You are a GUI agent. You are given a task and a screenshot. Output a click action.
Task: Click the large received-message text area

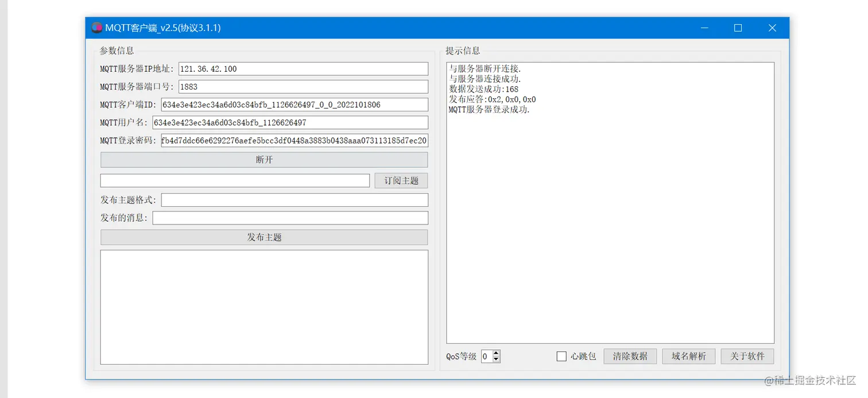(264, 307)
